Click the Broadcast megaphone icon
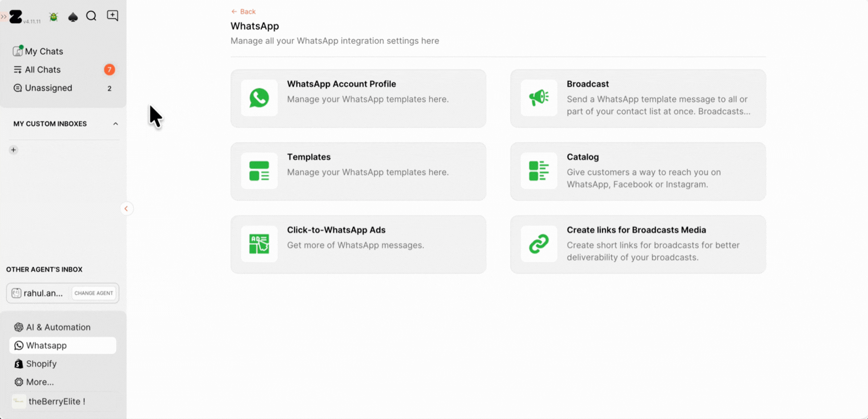 539,98
